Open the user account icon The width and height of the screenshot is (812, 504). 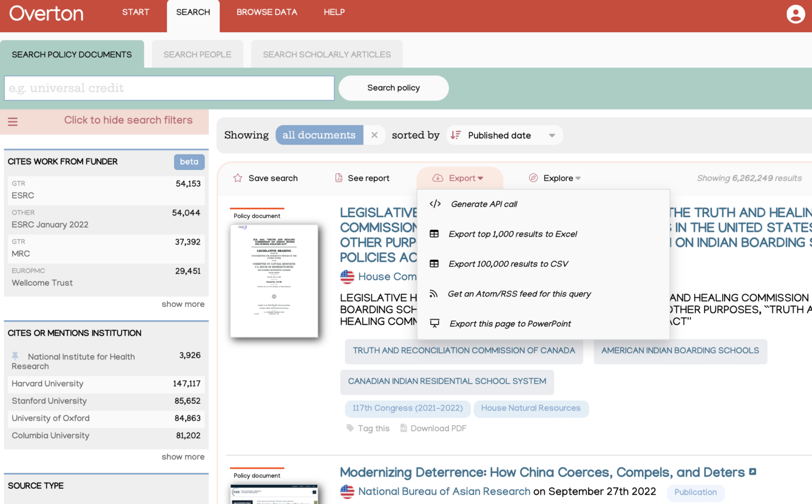coord(796,14)
